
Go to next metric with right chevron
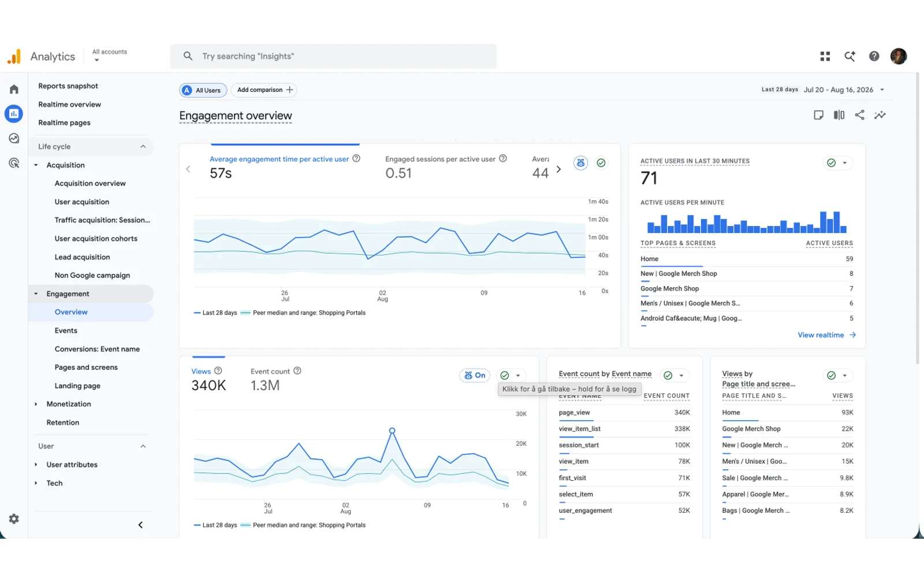click(558, 169)
